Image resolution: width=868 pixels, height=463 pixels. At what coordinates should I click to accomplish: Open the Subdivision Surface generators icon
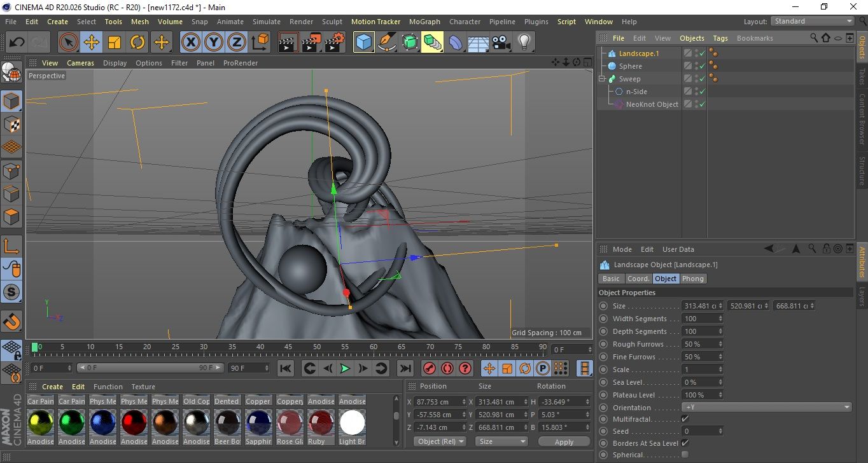pyautogui.click(x=409, y=43)
